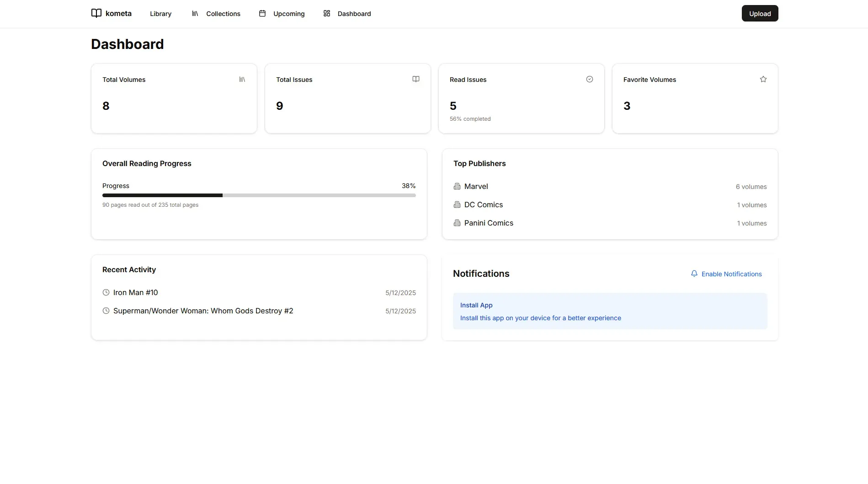This screenshot has height=484, width=868.
Task: Click the building icon beside Panini Comics
Action: pyautogui.click(x=457, y=223)
